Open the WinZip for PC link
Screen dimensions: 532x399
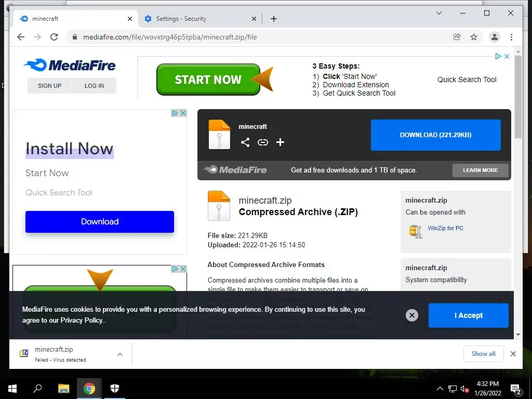445,228
